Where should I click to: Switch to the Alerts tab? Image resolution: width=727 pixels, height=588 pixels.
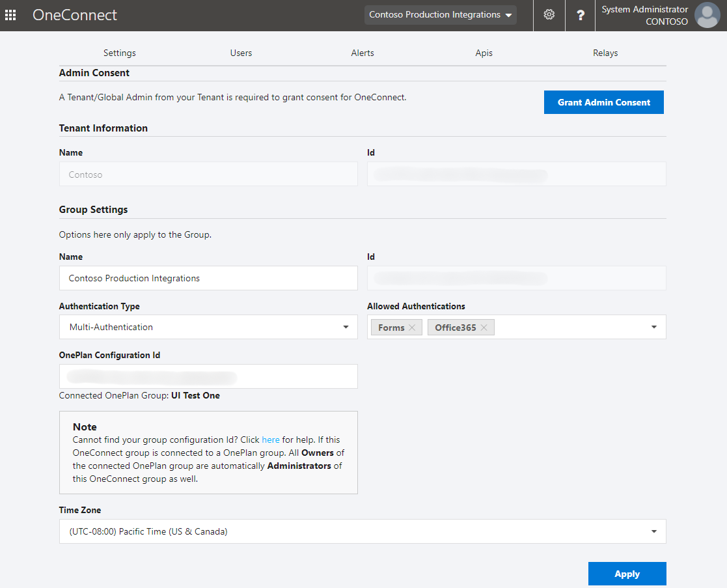click(x=363, y=53)
